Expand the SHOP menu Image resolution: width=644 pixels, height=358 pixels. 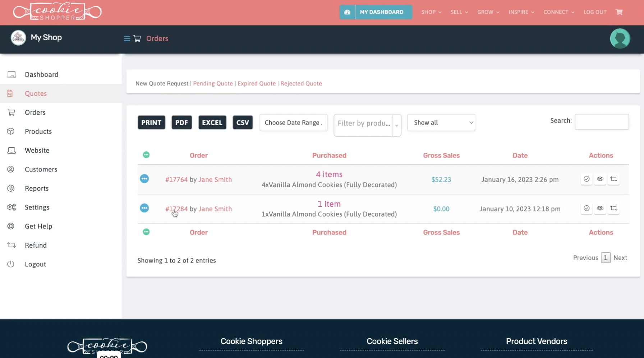pyautogui.click(x=431, y=12)
